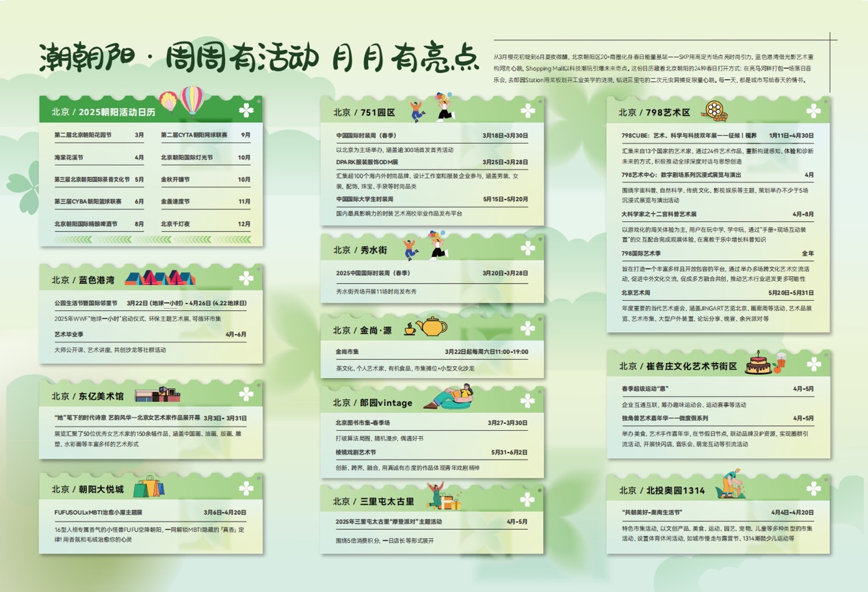Click the clover icon in 朝阳大悦城 header
The image size is (868, 592).
click(x=246, y=488)
